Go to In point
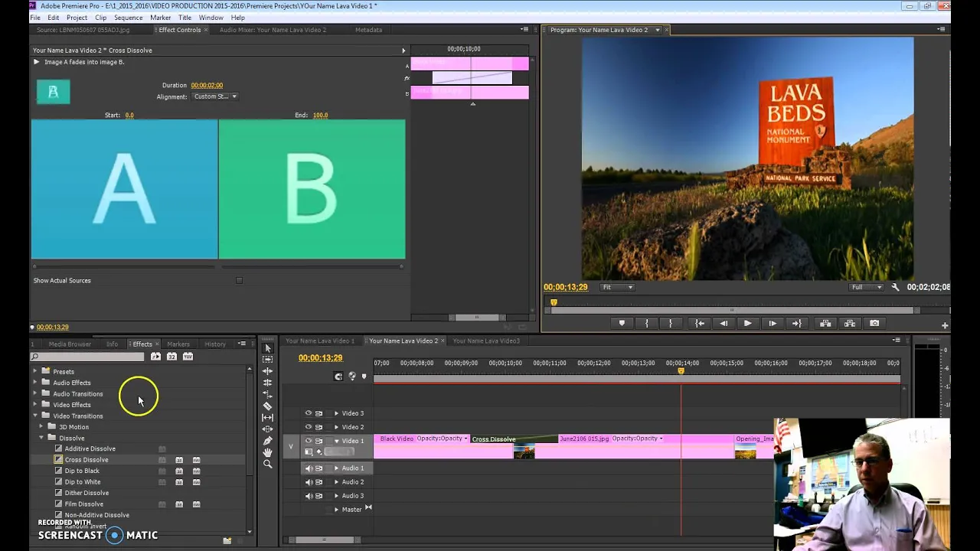Viewport: 980px width, 551px height. (699, 324)
